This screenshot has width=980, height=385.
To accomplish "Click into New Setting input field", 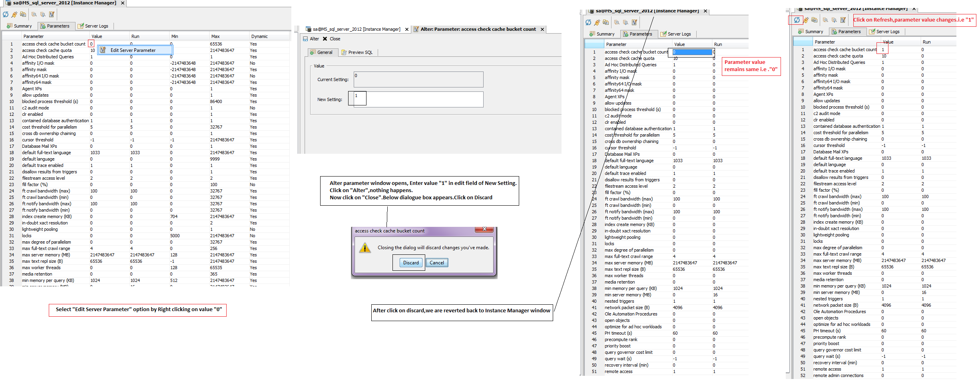I will 418,99.
